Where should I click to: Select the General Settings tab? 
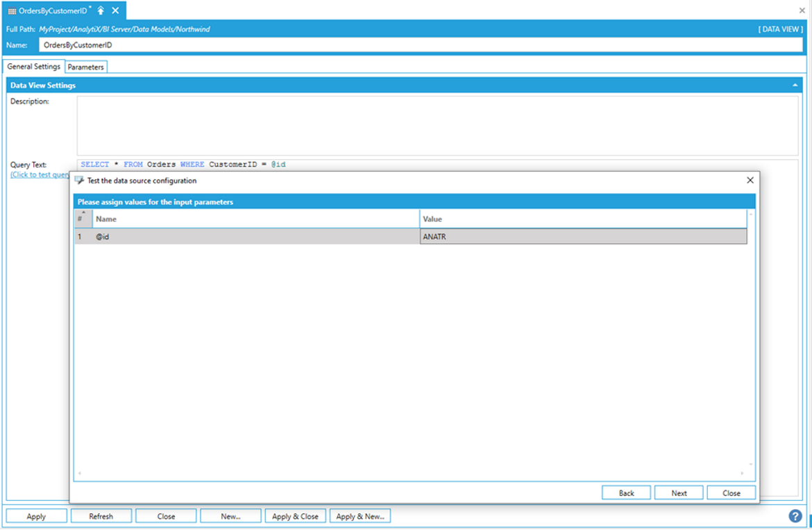(x=33, y=67)
